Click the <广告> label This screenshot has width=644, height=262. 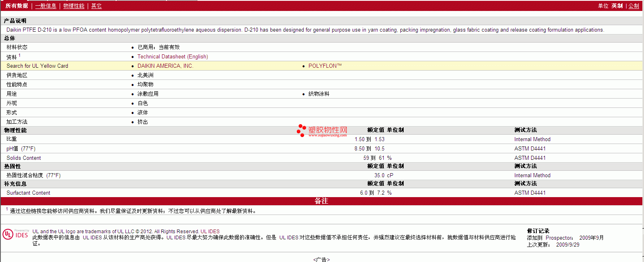[322, 260]
